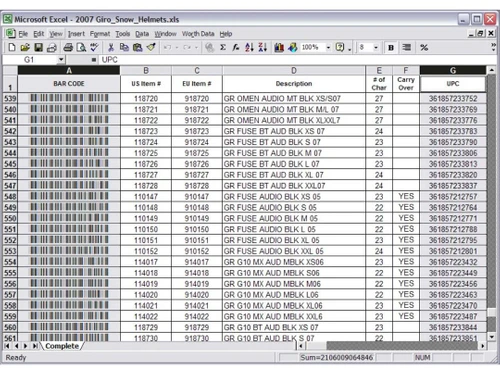Screen dimensions: 500x375
Task: Select the Format Painter brush
Action: [x=151, y=47]
